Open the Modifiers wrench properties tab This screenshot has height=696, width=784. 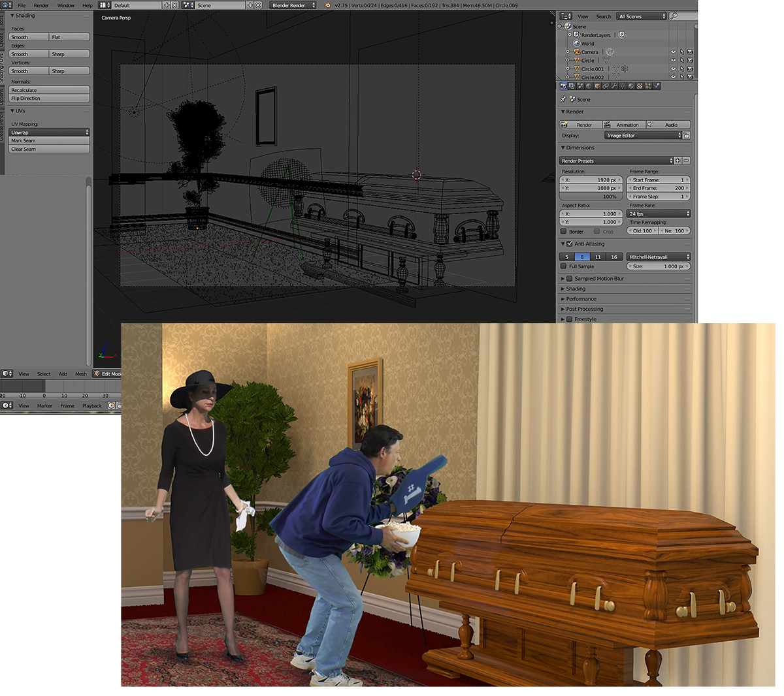614,86
